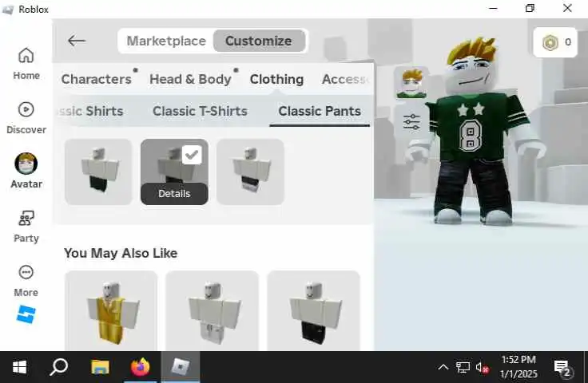Viewport: 588px width, 383px height.
Task: Restore down the Roblox window
Action: tap(530, 8)
